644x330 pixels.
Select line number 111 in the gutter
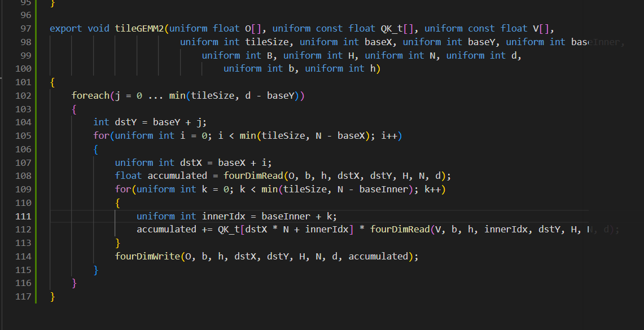23,216
